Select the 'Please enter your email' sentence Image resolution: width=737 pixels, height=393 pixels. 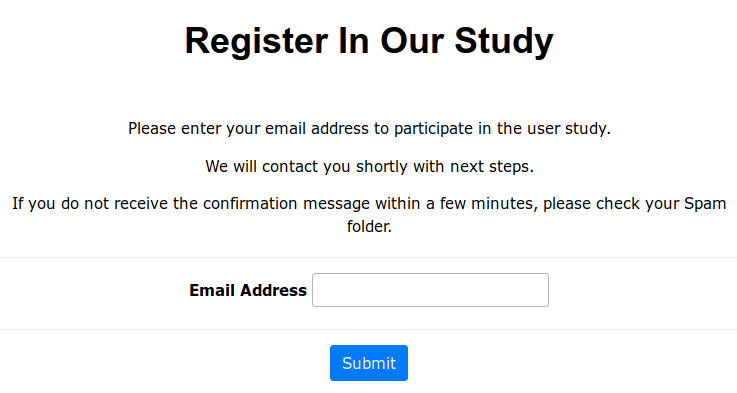coord(369,128)
